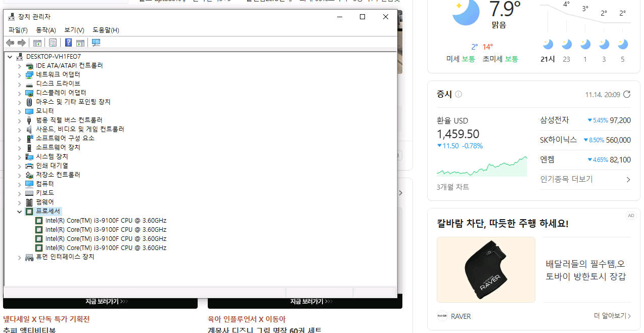Click the Back arrow in Device Manager toolbar
644x333 pixels.
10,43
